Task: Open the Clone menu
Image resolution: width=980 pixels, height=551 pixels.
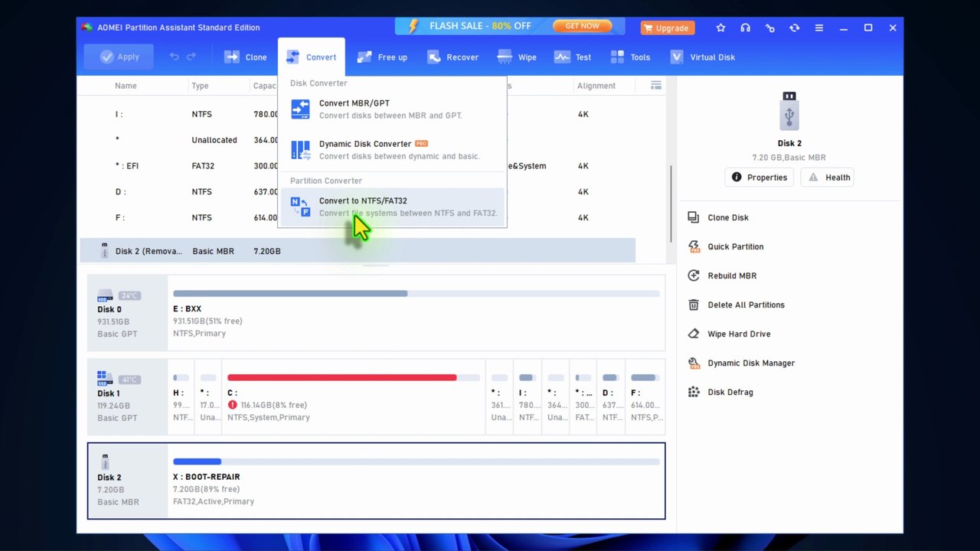Action: [x=246, y=57]
